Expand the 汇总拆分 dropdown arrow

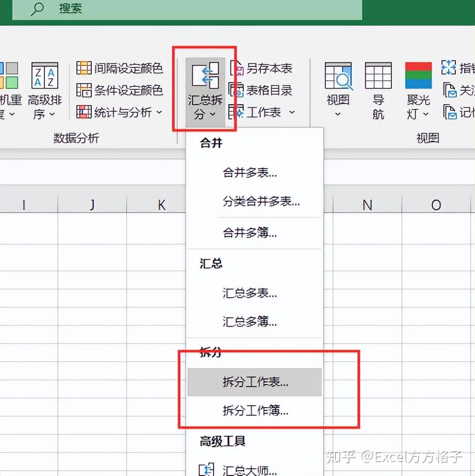212,115
